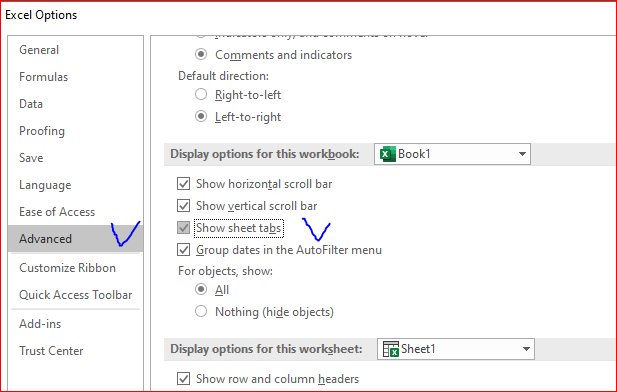617x392 pixels.
Task: Toggle the Show sheet tabs checkbox
Action: click(x=183, y=228)
